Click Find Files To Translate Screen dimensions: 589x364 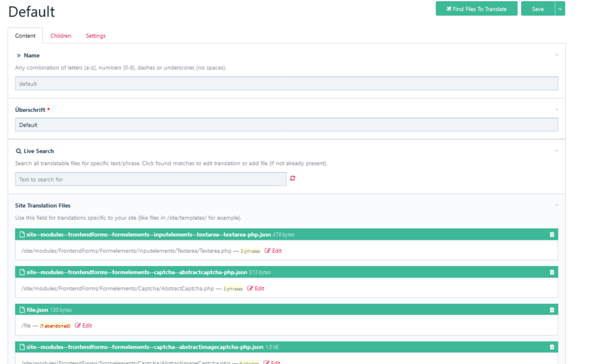point(476,8)
